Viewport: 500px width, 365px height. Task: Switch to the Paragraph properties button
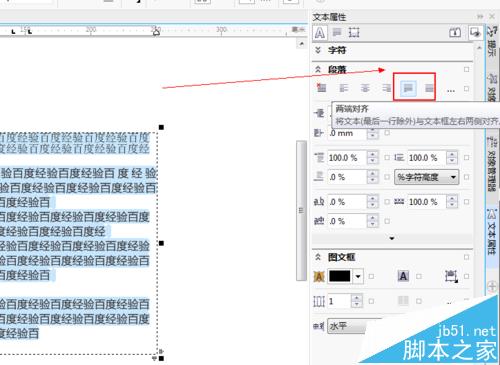pyautogui.click(x=337, y=32)
